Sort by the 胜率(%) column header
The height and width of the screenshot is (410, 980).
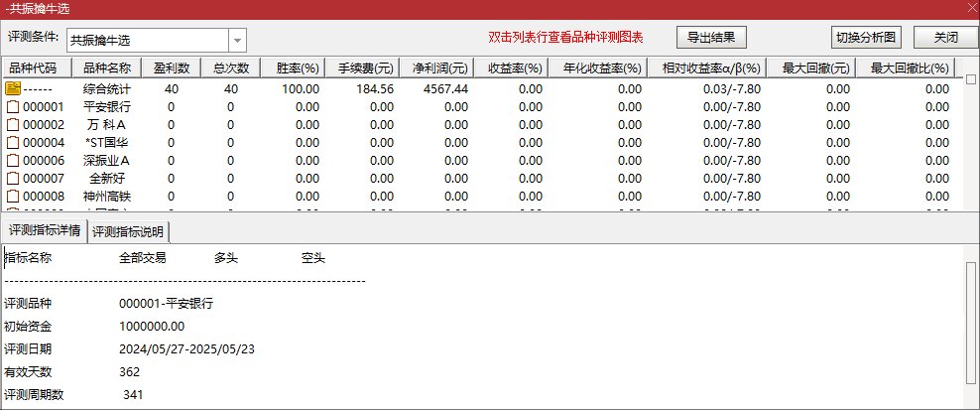pos(297,68)
